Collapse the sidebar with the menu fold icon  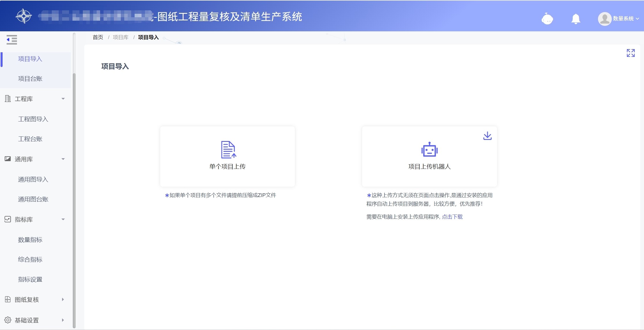[x=12, y=40]
